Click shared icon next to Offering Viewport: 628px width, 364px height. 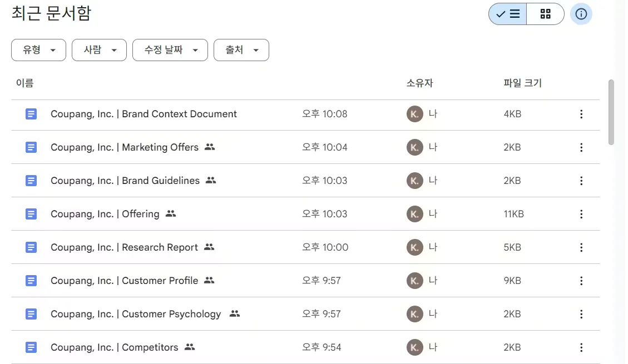tap(171, 213)
